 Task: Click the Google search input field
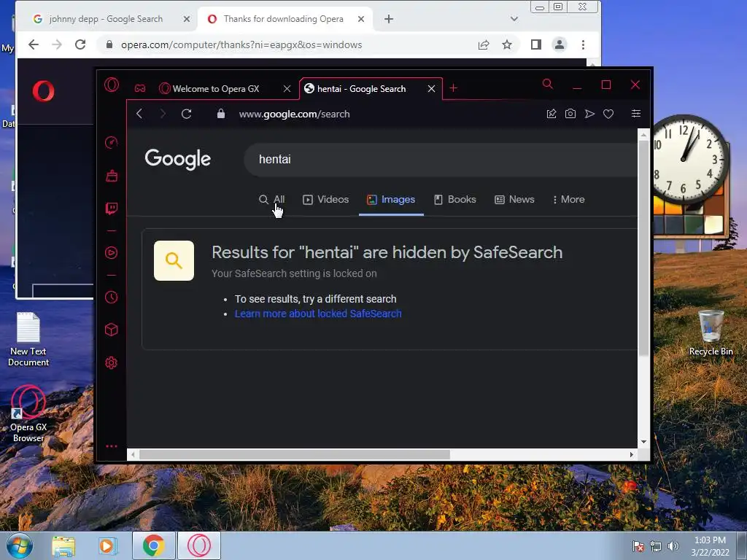pyautogui.click(x=441, y=160)
